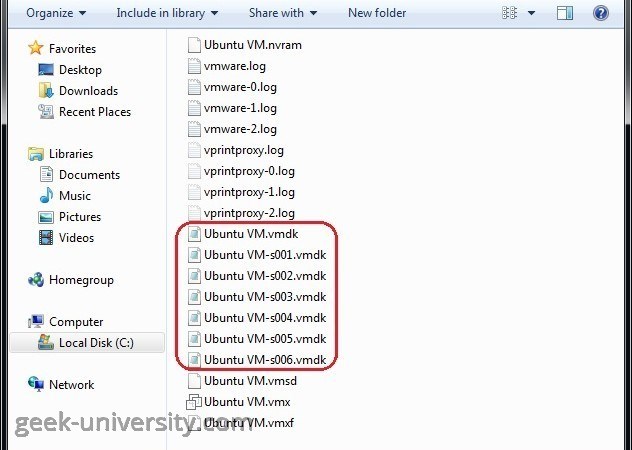The height and width of the screenshot is (450, 632).
Task: Click the Ubuntu VM.vmdk disk icon
Action: pos(194,234)
